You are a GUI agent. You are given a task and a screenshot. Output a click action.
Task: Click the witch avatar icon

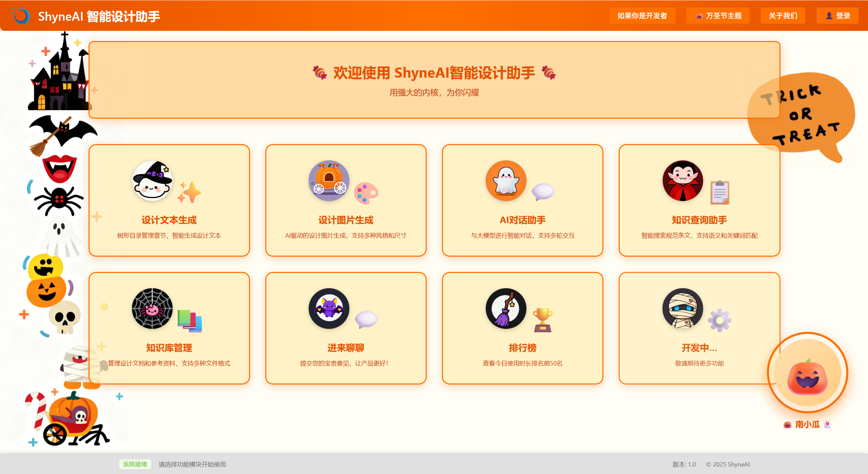[x=152, y=181]
